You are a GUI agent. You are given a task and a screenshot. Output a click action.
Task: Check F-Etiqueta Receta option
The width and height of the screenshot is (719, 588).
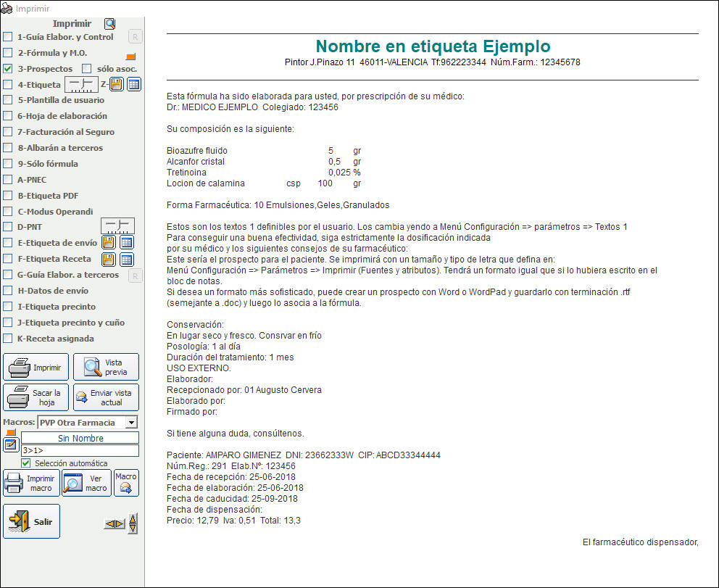pyautogui.click(x=8, y=259)
